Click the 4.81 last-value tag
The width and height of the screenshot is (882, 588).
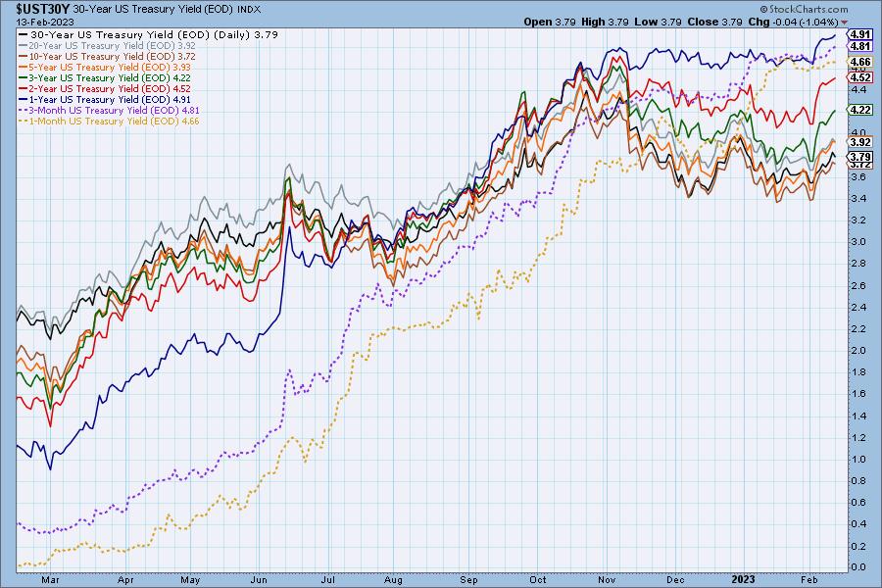point(861,46)
